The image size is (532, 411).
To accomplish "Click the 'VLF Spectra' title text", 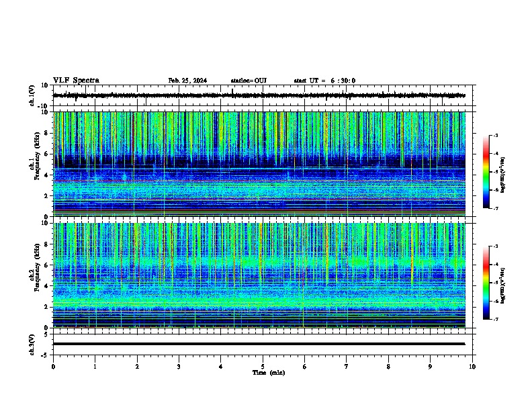I will 76,81.
